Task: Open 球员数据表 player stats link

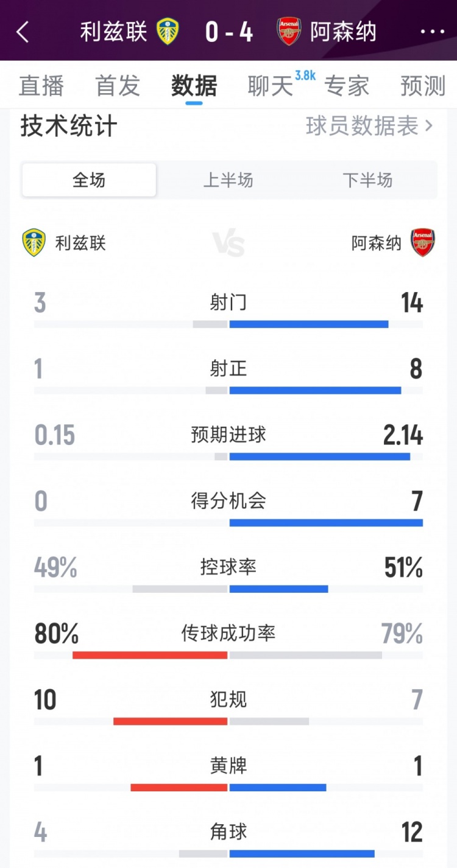Action: tap(362, 126)
